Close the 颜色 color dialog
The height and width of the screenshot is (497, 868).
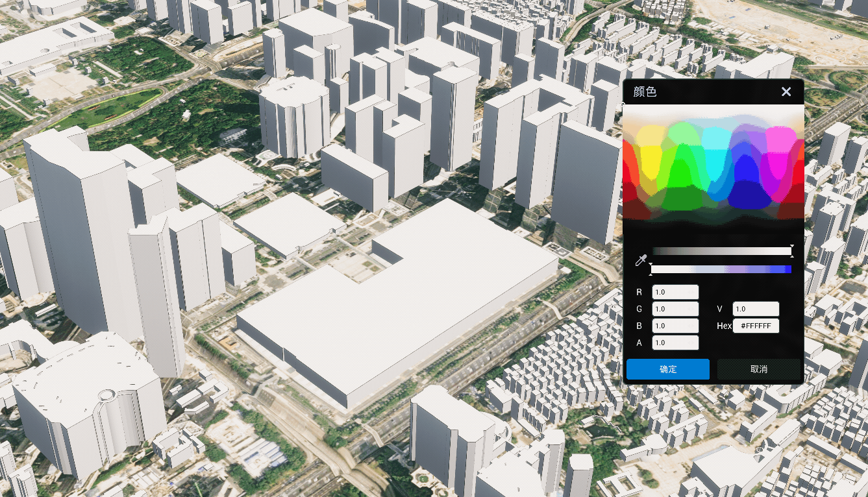click(x=786, y=91)
